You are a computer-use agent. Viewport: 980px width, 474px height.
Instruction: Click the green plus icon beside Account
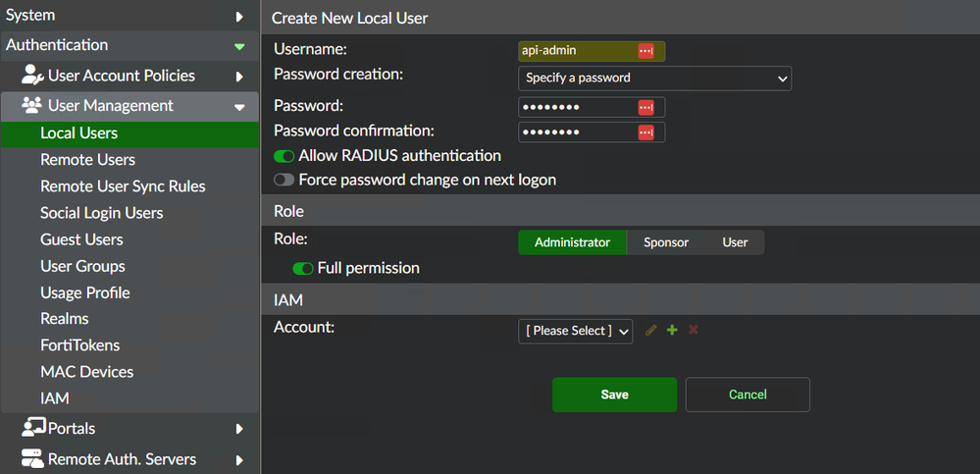(672, 331)
